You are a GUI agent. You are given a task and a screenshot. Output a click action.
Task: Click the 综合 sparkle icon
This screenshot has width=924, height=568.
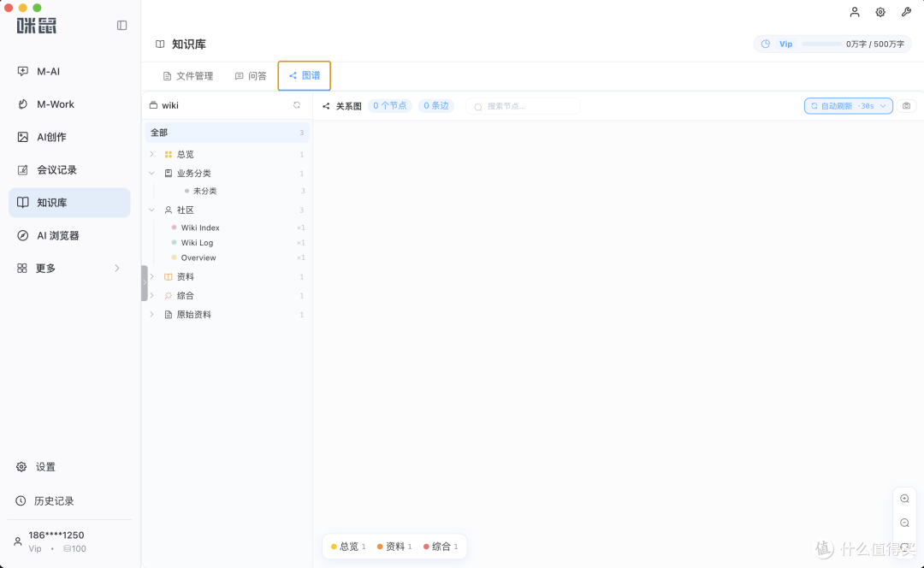[x=169, y=295]
